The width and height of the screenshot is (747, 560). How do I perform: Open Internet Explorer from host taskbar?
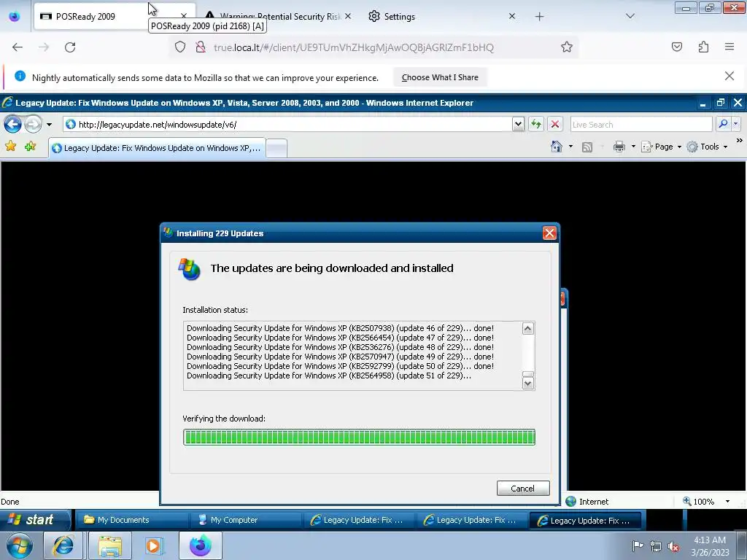click(x=63, y=545)
